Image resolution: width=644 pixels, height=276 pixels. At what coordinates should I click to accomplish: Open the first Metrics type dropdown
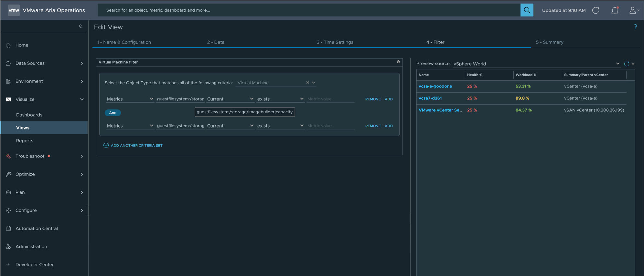(x=130, y=99)
